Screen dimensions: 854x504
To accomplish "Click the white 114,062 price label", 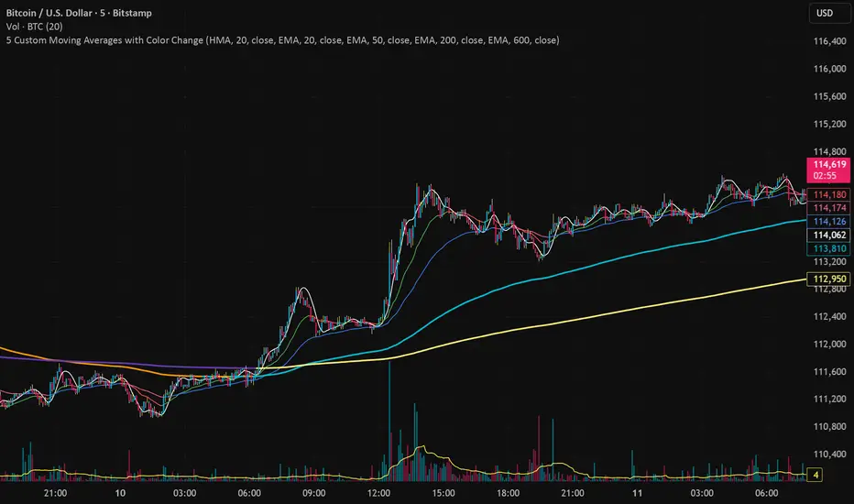I will (x=828, y=235).
